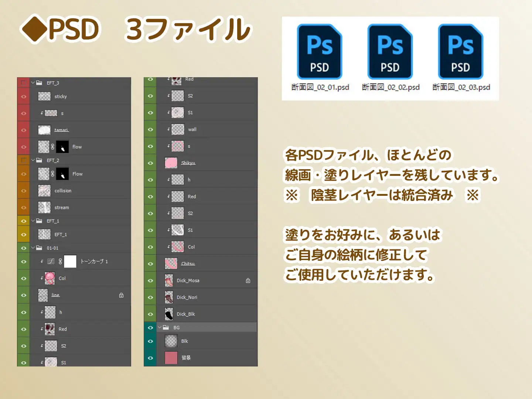The width and height of the screenshot is (532, 399).
Task: Click the clipping arrow beside the wall layer
Action: [168, 129]
